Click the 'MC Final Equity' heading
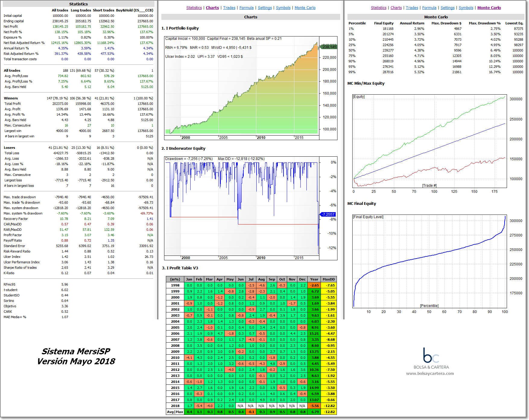The width and height of the screenshot is (529, 420). tap(362, 204)
